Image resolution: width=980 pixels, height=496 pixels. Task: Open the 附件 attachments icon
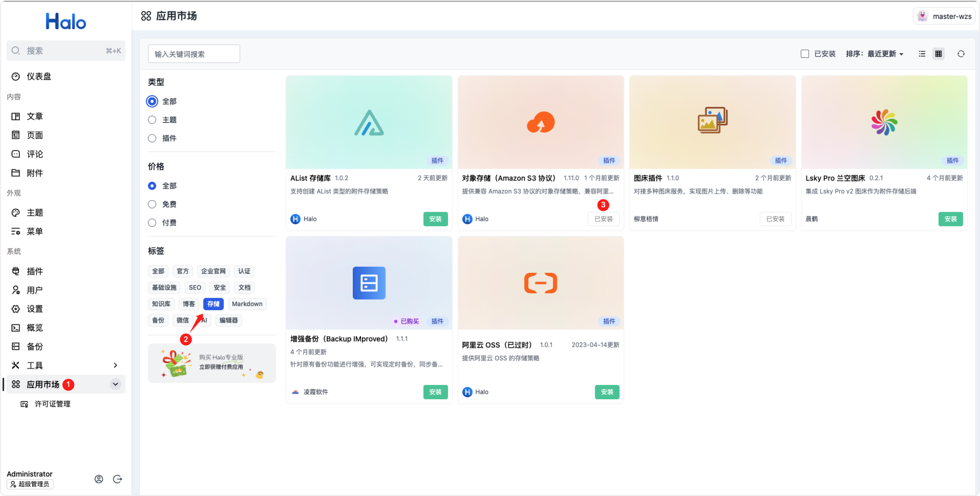(16, 173)
